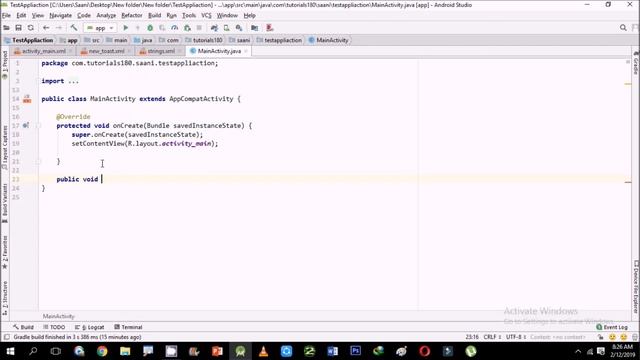Click the red toolbar icon after Project Structure

coord(269,28)
